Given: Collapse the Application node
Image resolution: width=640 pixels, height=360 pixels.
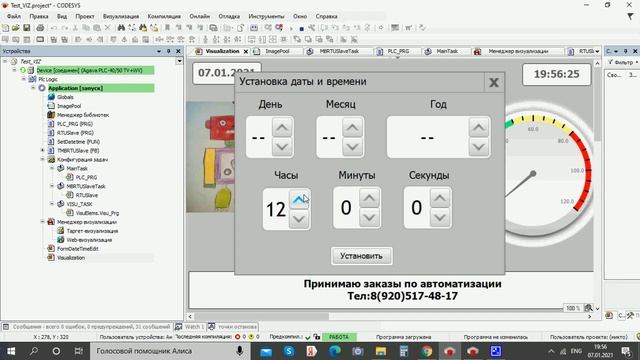Looking at the screenshot, I should 33,88.
